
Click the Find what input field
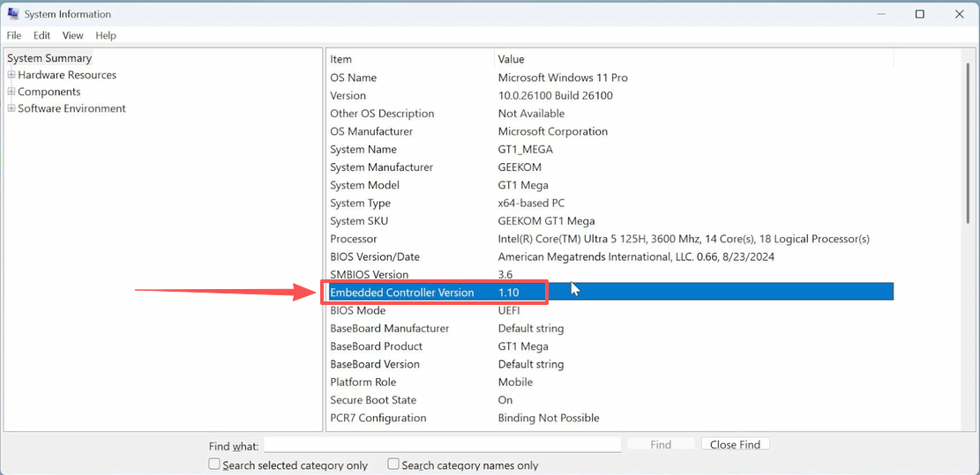(x=442, y=445)
